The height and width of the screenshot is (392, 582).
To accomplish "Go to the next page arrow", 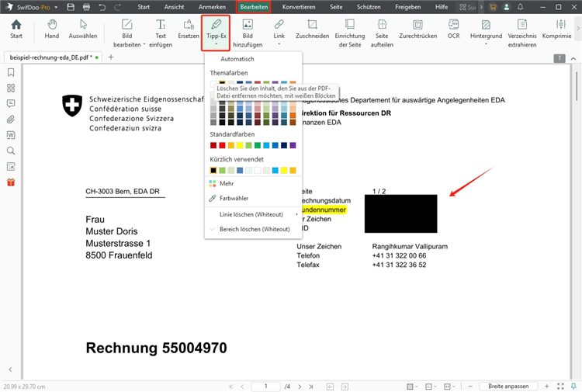I will [300, 387].
